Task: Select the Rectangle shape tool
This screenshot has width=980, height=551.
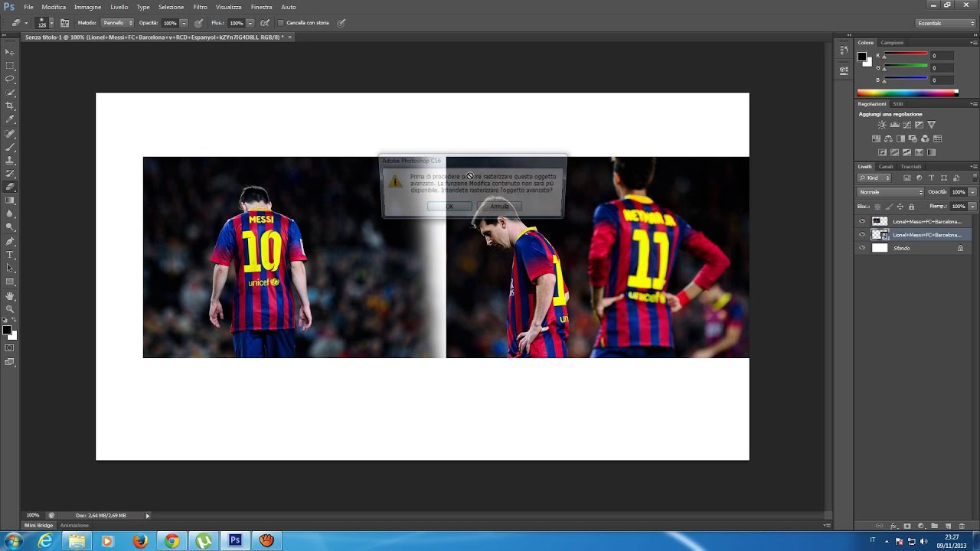Action: (10, 281)
